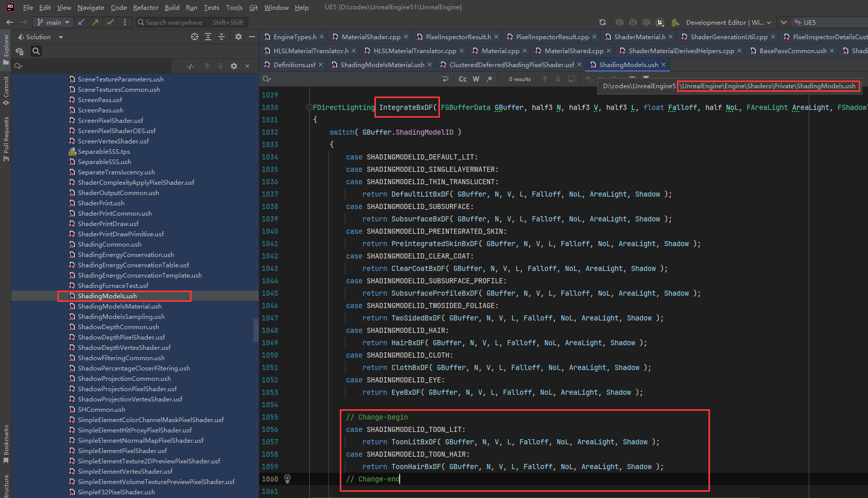Click the Search Everywhere magnifying glass icon
868x498 pixels.
tap(141, 22)
